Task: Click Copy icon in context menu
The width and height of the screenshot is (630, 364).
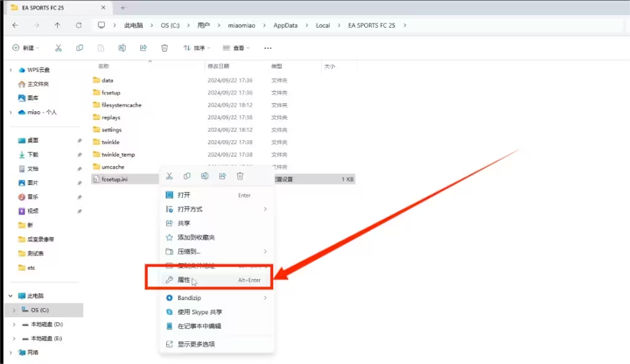Action: [187, 176]
